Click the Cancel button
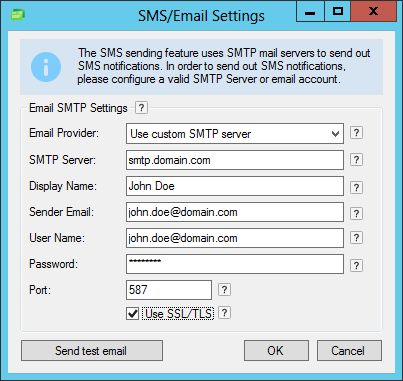The image size is (403, 381). point(349,351)
